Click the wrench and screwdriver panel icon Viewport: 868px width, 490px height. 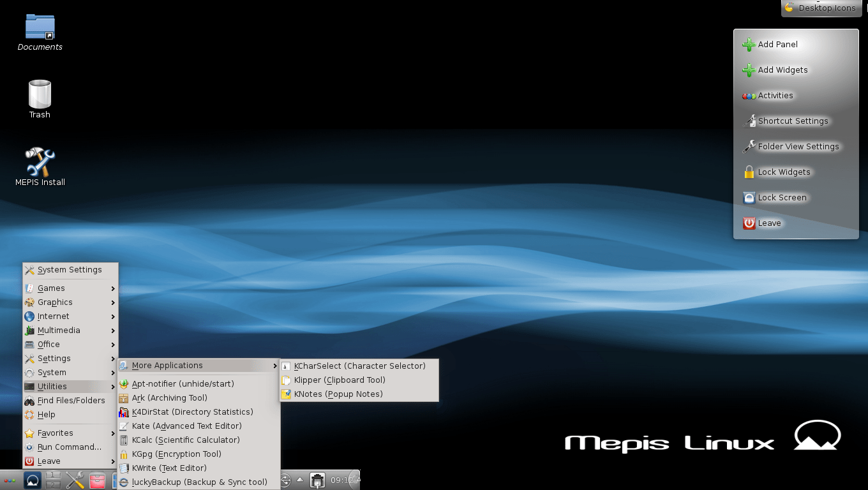[75, 480]
